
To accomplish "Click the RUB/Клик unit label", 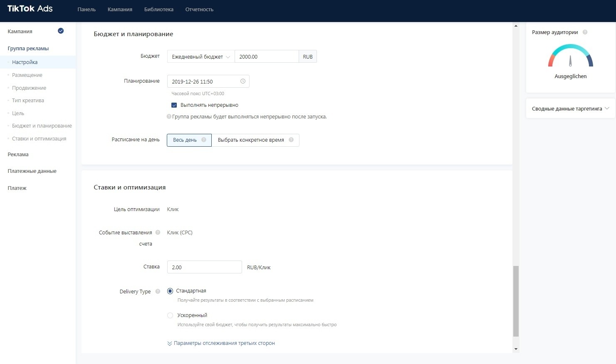I will coord(259,267).
